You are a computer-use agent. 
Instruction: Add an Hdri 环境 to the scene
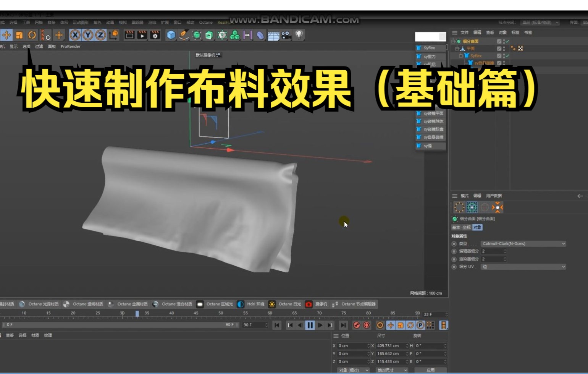coord(249,304)
